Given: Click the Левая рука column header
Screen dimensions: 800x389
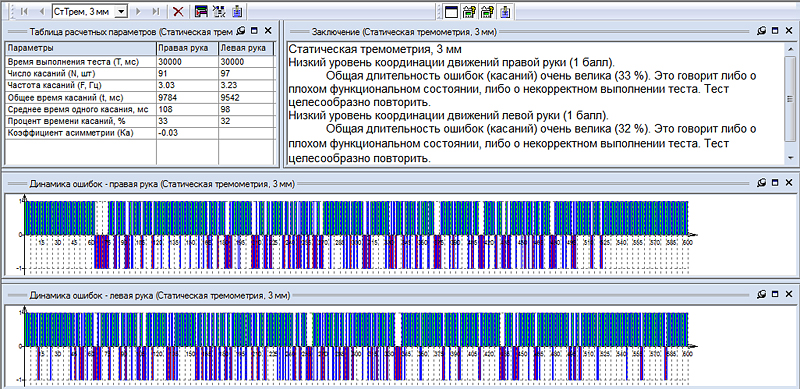Looking at the screenshot, I should point(246,48).
